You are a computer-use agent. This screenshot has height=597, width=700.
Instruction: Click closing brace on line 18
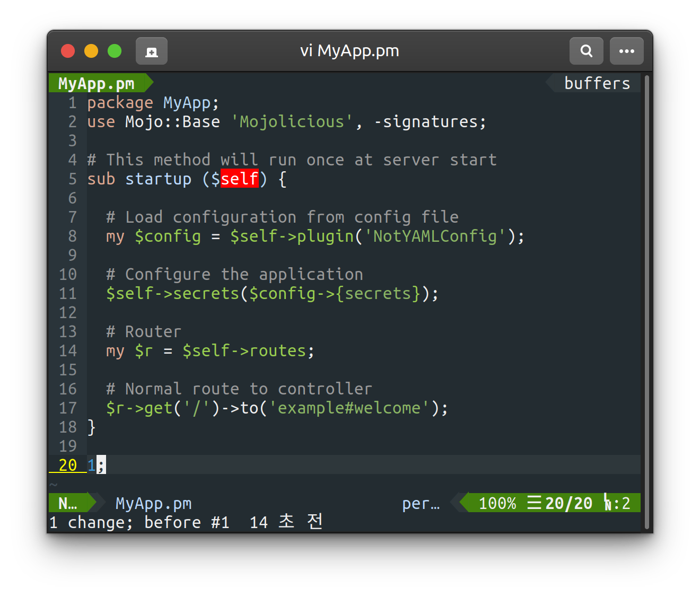[x=92, y=427]
